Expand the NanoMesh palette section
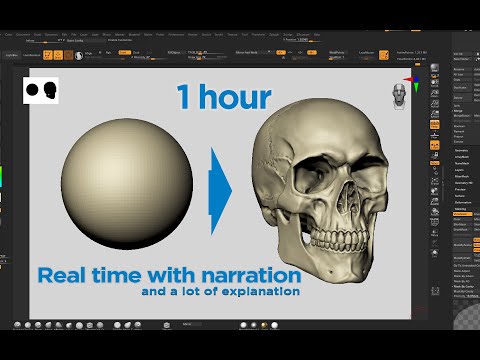The height and width of the screenshot is (360, 480). click(x=462, y=163)
